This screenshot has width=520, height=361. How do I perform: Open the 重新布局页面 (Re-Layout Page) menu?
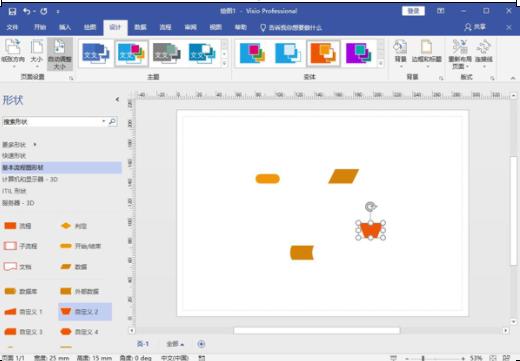(460, 54)
